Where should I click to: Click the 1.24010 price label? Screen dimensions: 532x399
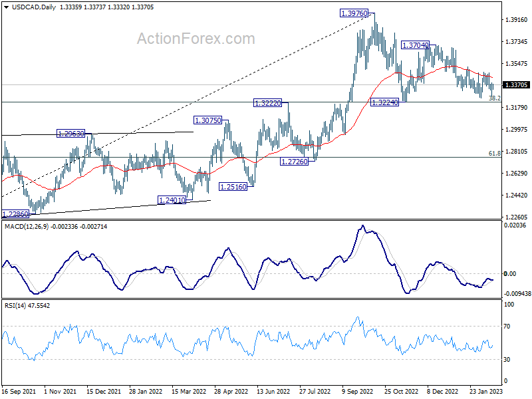click(172, 200)
